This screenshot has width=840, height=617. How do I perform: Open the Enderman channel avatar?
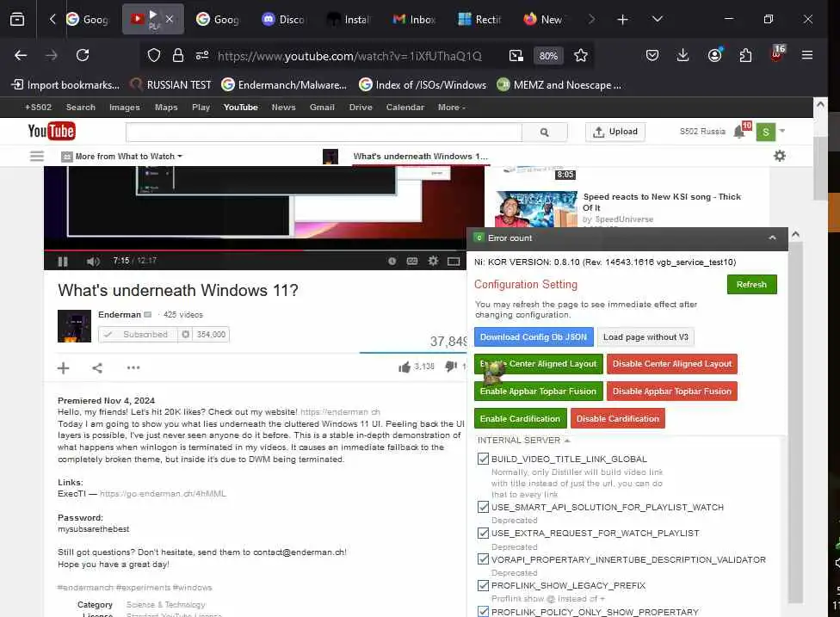75,325
